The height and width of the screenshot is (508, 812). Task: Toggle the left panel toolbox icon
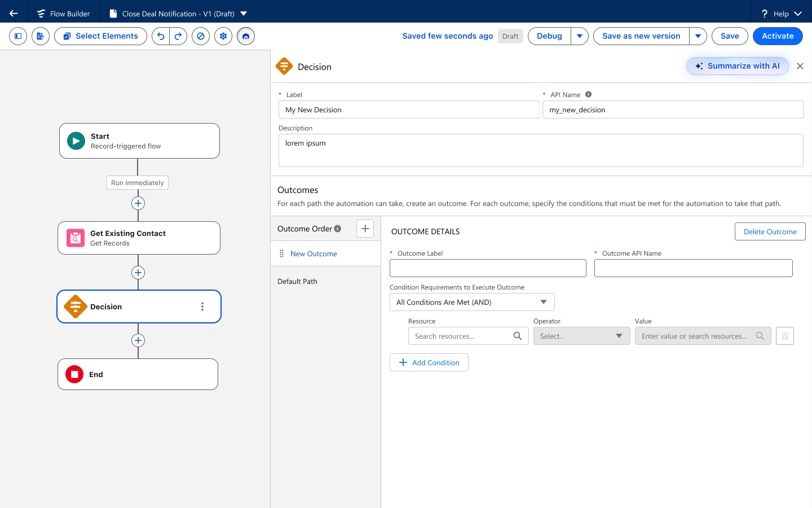[x=18, y=36]
